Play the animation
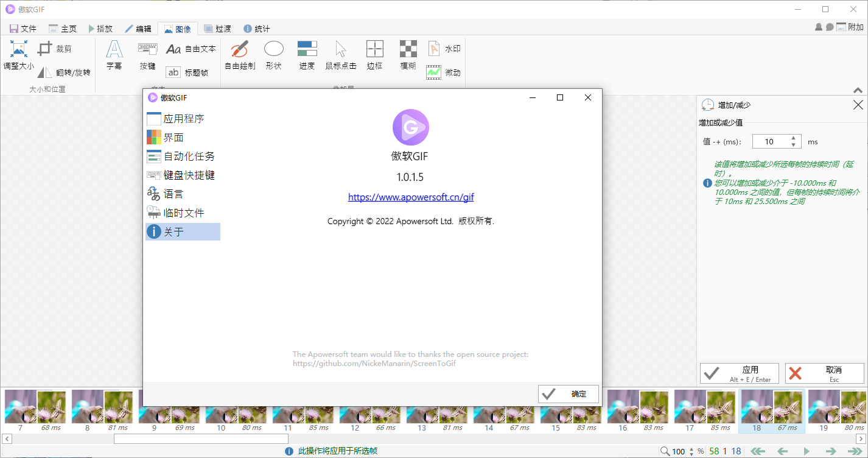This screenshot has height=458, width=868. pos(807,451)
